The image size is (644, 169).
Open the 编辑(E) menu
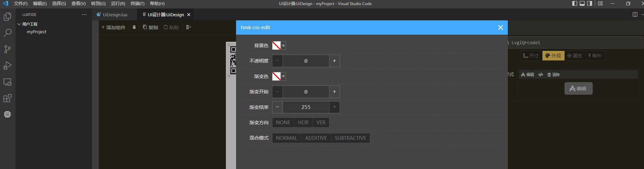pos(40,3)
